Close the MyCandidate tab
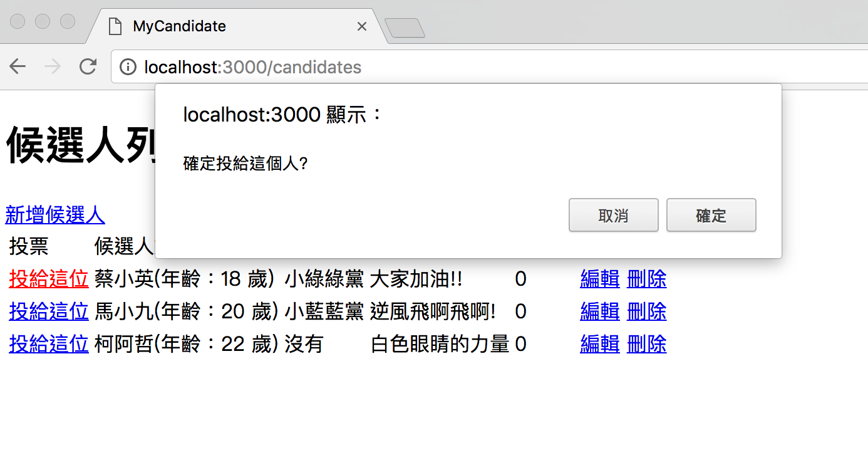The height and width of the screenshot is (470, 868). 361,26
